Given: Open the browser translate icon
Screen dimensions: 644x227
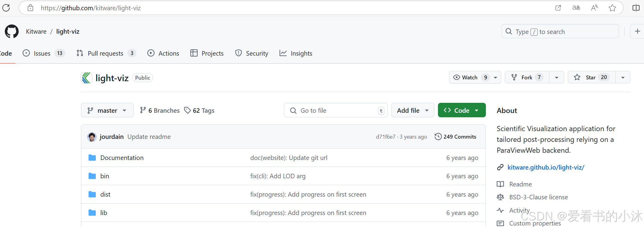Looking at the screenshot, I should point(576,8).
